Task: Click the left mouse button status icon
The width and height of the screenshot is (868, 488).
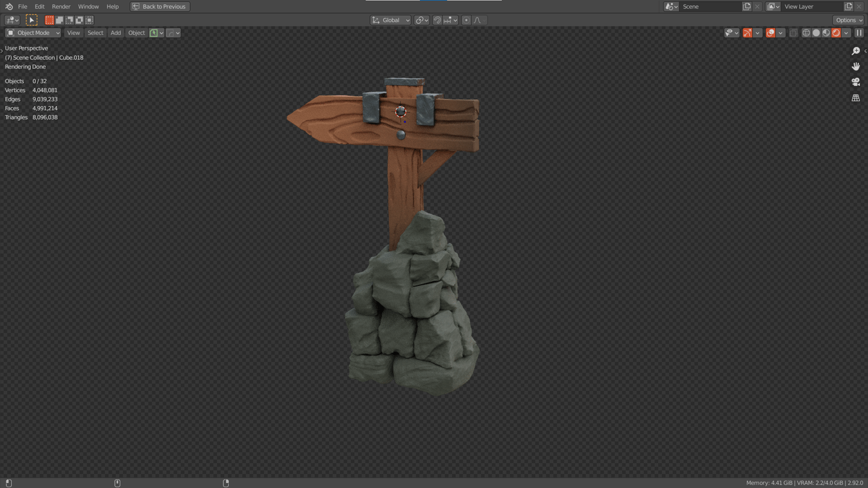Action: click(x=8, y=483)
